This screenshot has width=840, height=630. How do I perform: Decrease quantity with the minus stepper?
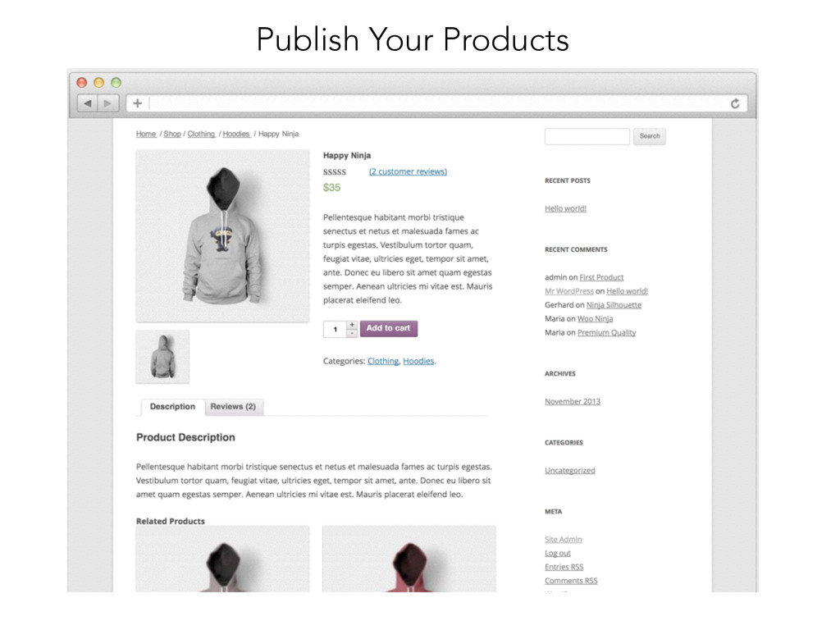click(x=352, y=333)
